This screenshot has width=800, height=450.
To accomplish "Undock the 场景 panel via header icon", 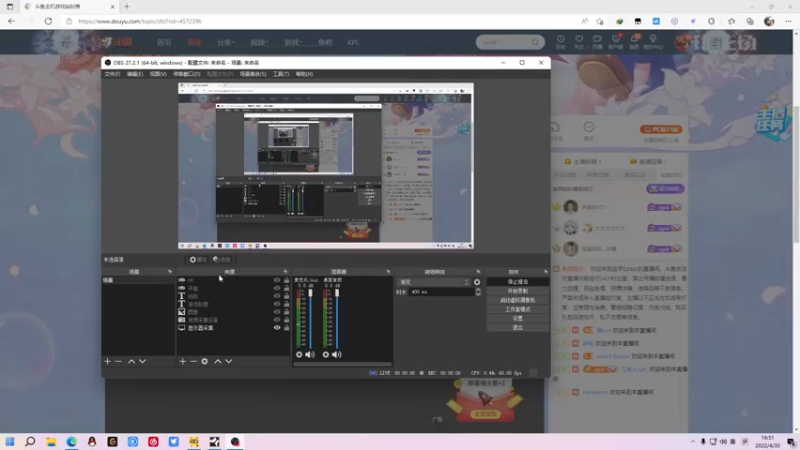I will [170, 272].
